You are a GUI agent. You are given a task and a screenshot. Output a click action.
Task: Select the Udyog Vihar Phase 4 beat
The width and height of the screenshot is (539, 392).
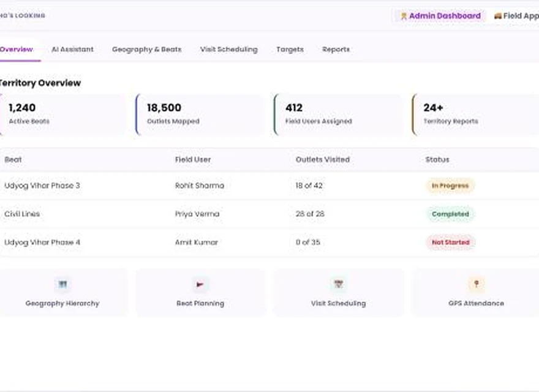tap(42, 243)
